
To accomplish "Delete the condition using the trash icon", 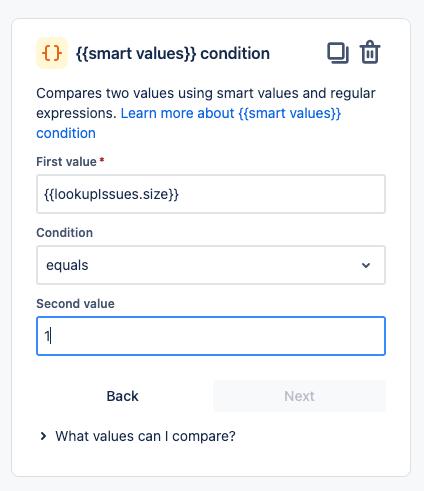I will [x=370, y=52].
